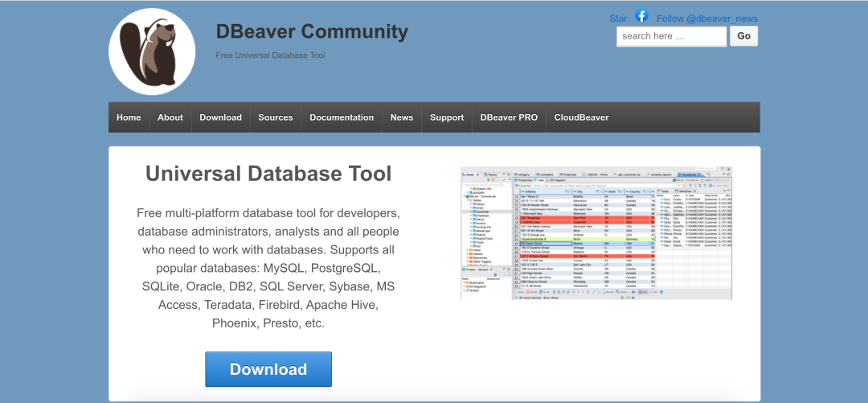Open the Home menu item

pos(129,117)
